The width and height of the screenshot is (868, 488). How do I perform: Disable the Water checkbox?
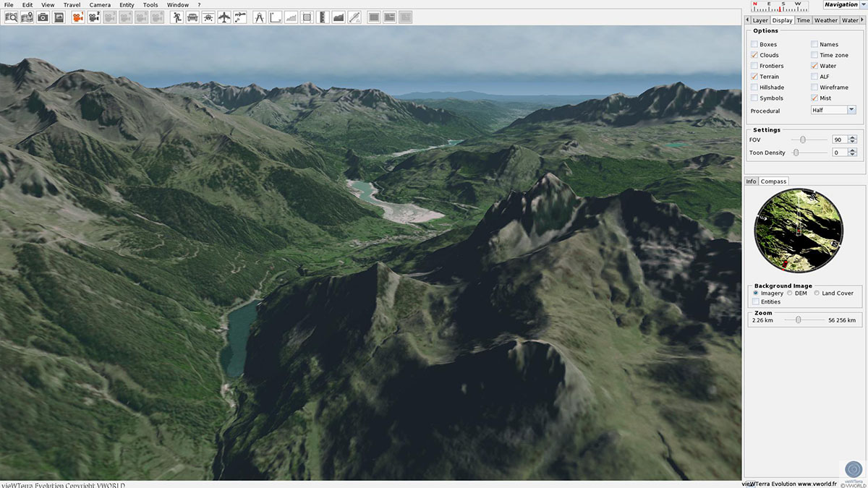pos(814,66)
